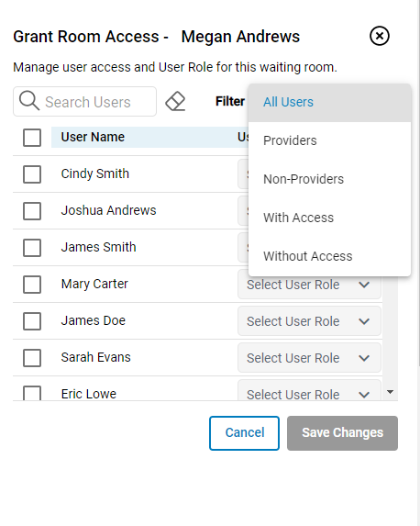
Task: Expand James Doe's Select User Role dropdown
Action: pos(309,321)
